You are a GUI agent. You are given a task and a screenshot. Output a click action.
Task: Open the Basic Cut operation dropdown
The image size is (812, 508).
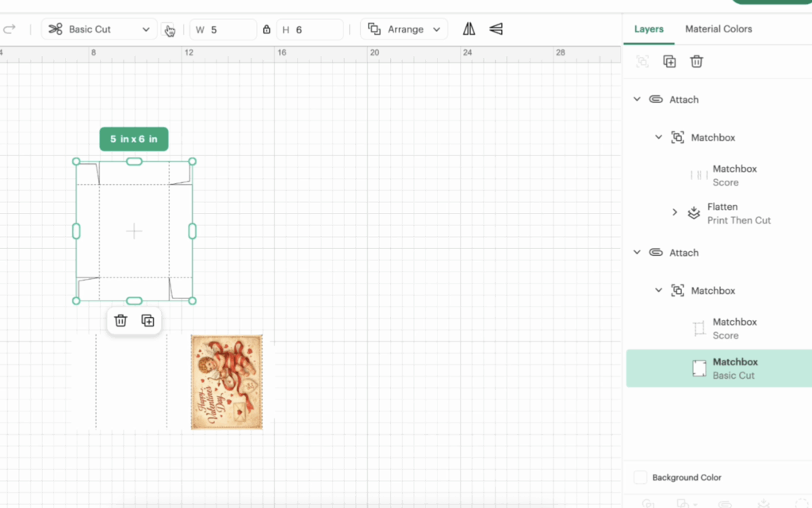(99, 29)
